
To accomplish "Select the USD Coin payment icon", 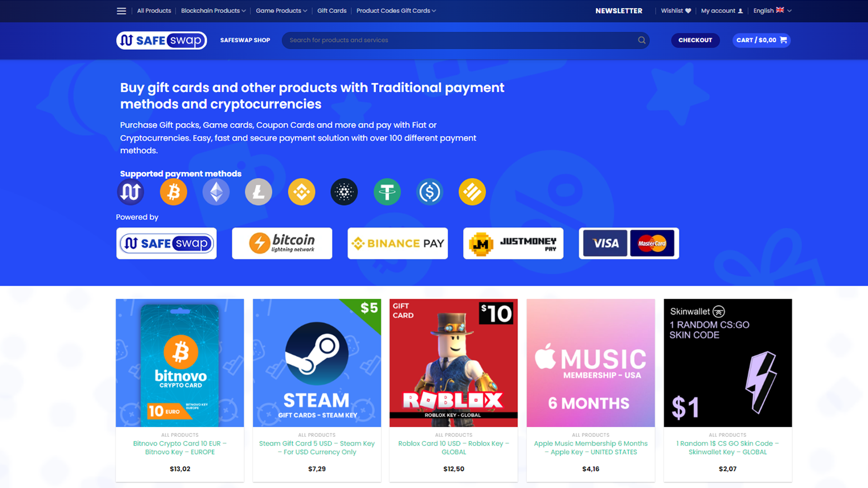I will (x=429, y=192).
